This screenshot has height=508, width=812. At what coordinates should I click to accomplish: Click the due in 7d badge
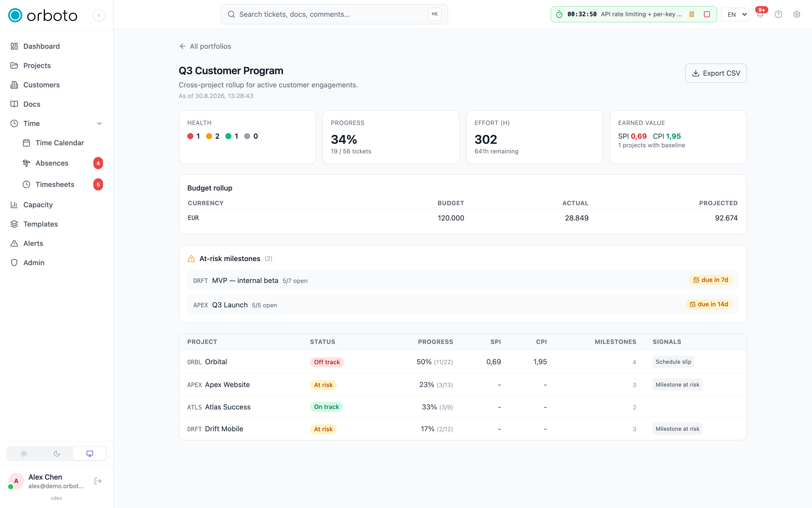point(711,280)
